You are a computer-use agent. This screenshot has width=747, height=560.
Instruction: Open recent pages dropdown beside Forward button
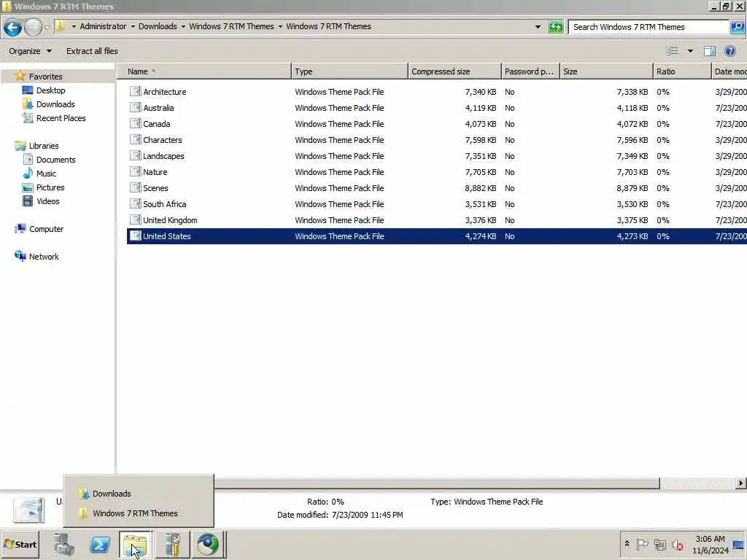coord(47,27)
